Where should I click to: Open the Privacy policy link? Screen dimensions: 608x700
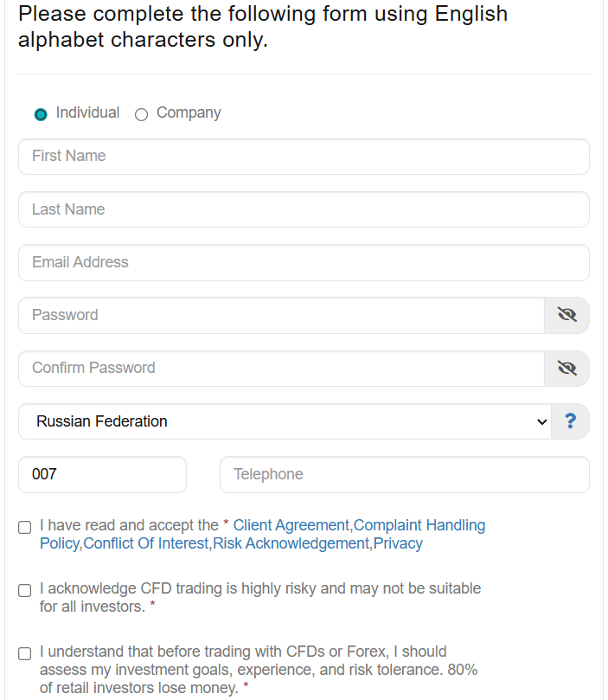[x=398, y=543]
